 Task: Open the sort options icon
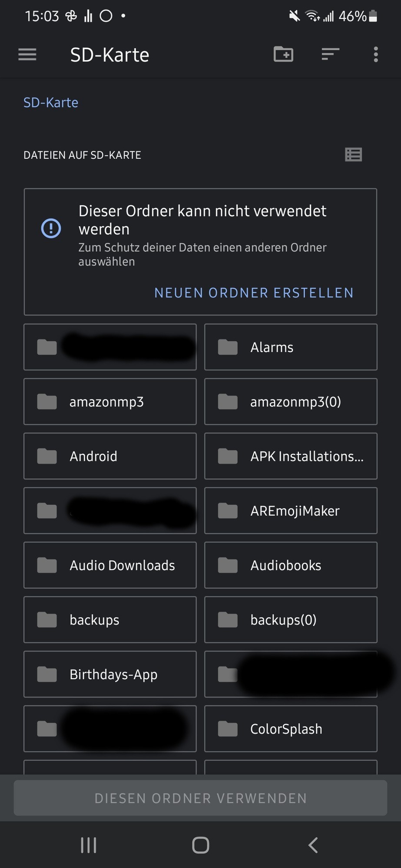330,55
